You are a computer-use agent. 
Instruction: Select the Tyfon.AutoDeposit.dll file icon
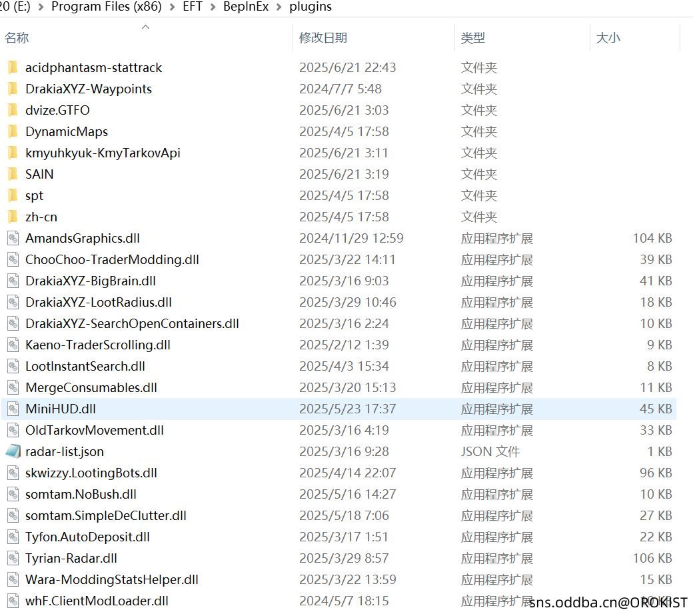pos(13,537)
